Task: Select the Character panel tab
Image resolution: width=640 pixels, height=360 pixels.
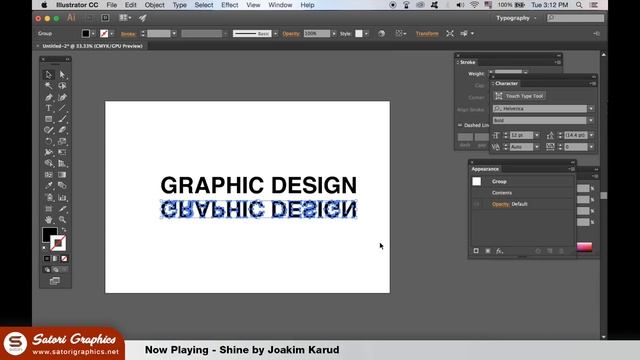Action: [506, 83]
